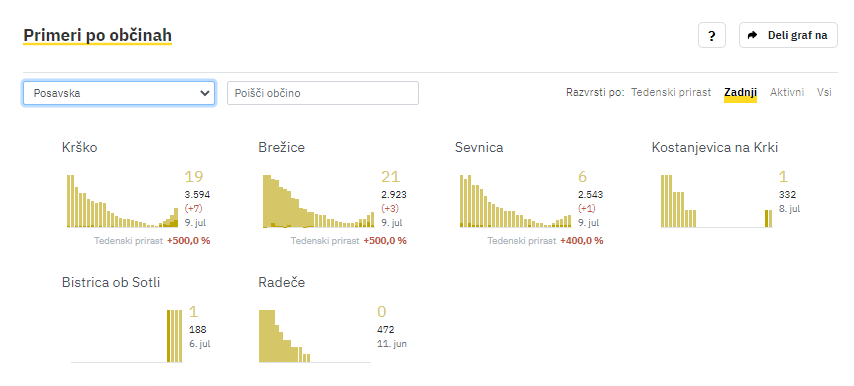Click the Brežice municipality heading
The width and height of the screenshot is (854, 386).
coord(282,148)
